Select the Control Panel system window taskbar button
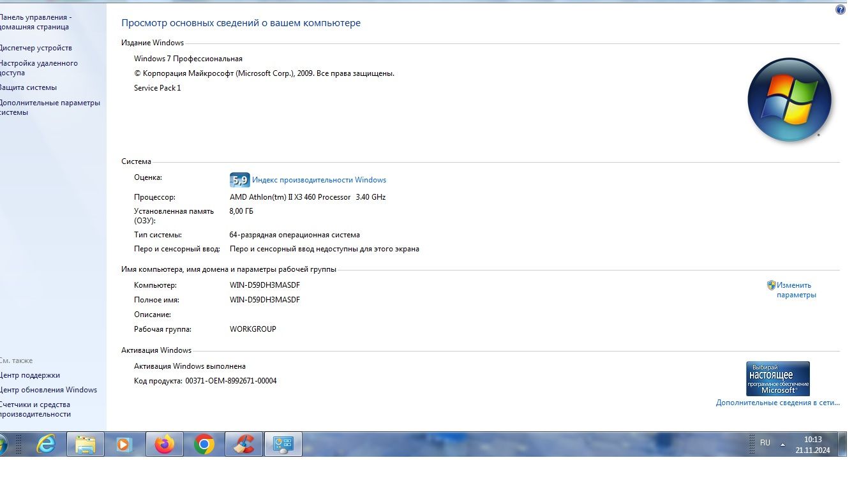 coord(283,444)
